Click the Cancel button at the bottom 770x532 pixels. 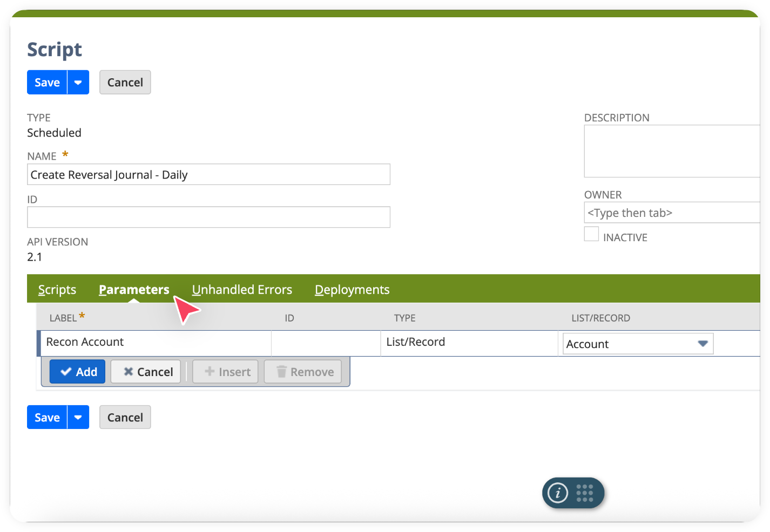click(x=125, y=417)
